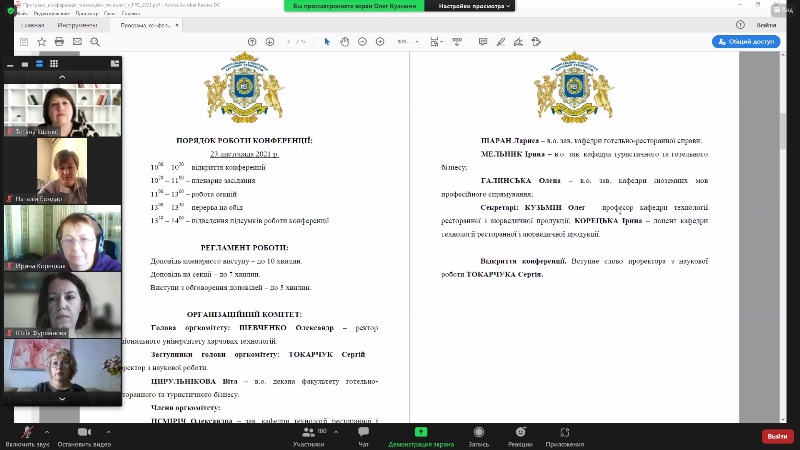Select Наталя Бондар's video thumbnail
The width and height of the screenshot is (800, 450).
click(62, 171)
